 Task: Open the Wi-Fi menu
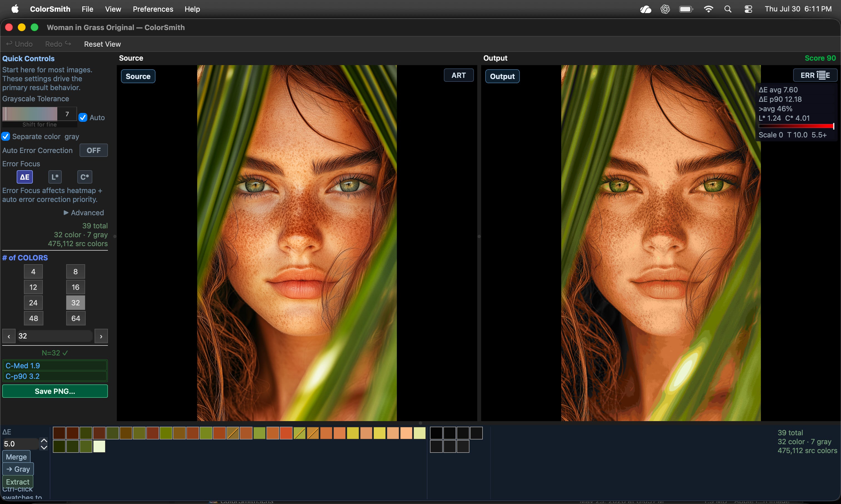709,9
